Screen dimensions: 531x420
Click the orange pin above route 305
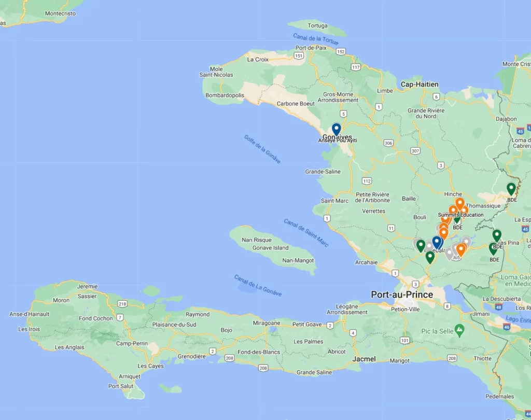click(x=460, y=249)
